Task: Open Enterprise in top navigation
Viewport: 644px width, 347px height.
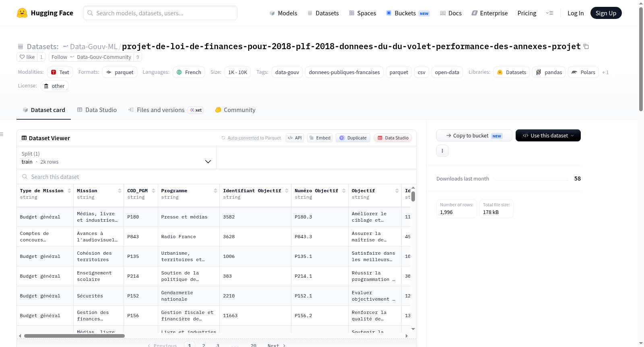Action: point(489,13)
